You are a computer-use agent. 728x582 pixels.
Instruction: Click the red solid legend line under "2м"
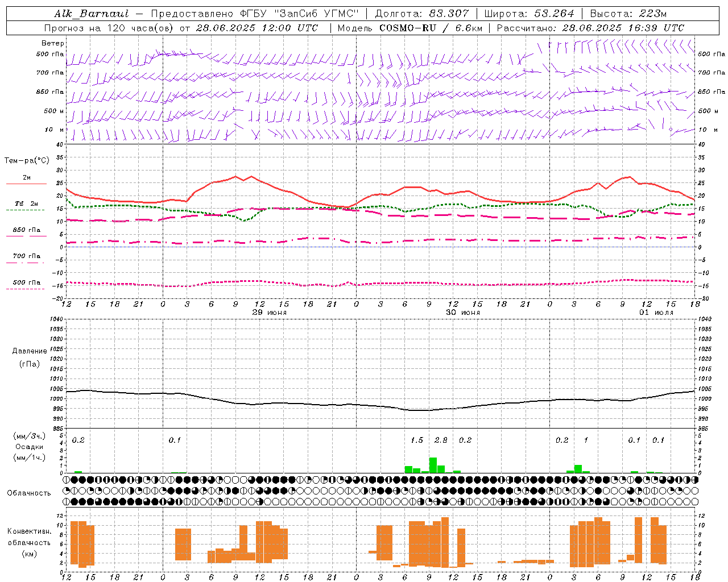point(26,184)
